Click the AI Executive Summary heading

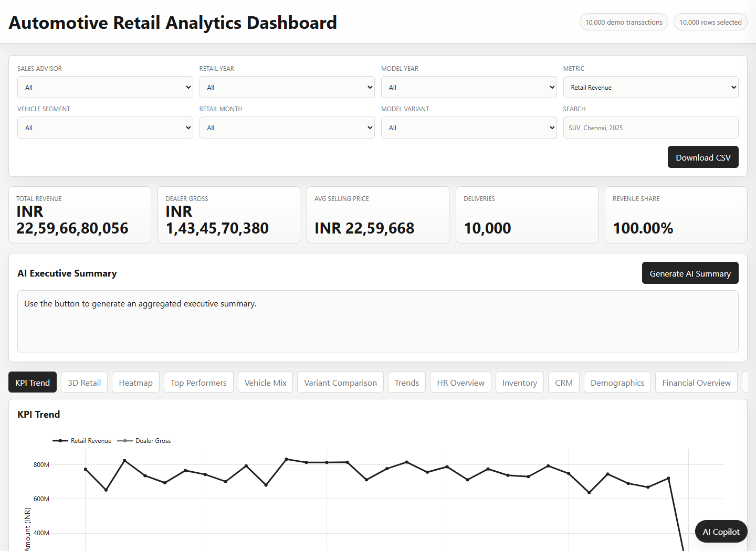[67, 273]
